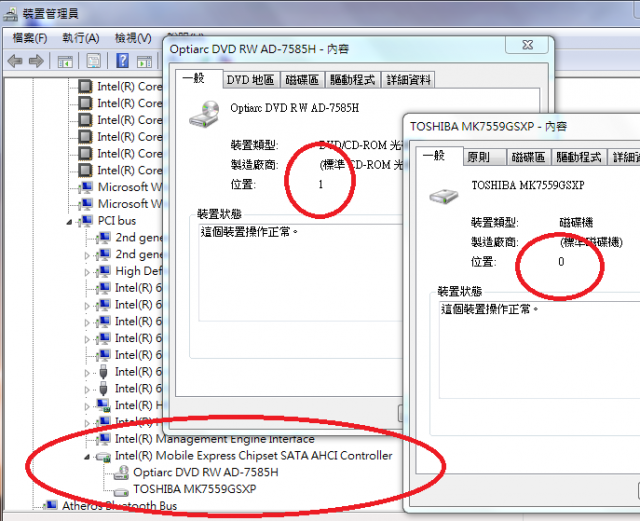
Task: Select Atheros Bluetooth Bus tree label
Action: 120,506
